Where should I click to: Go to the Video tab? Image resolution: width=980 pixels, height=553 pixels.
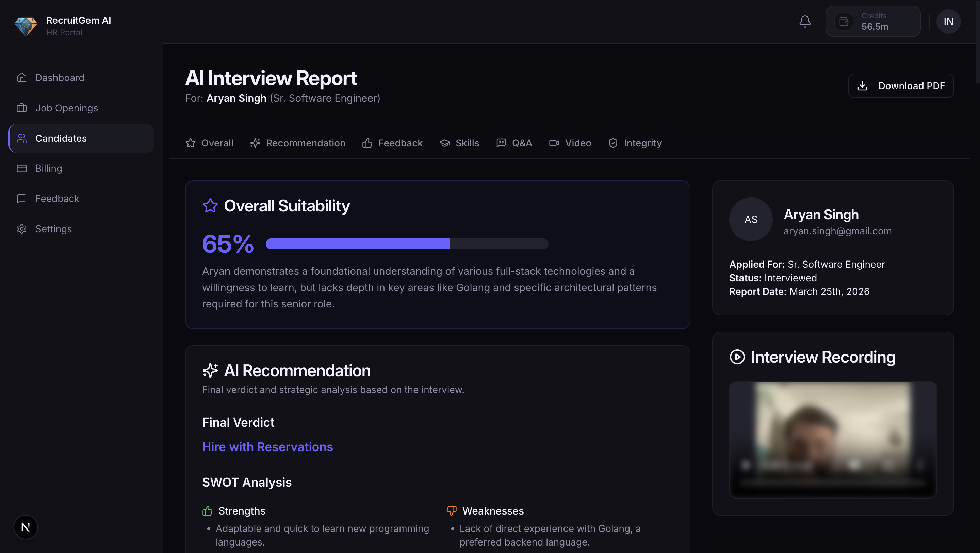[570, 143]
